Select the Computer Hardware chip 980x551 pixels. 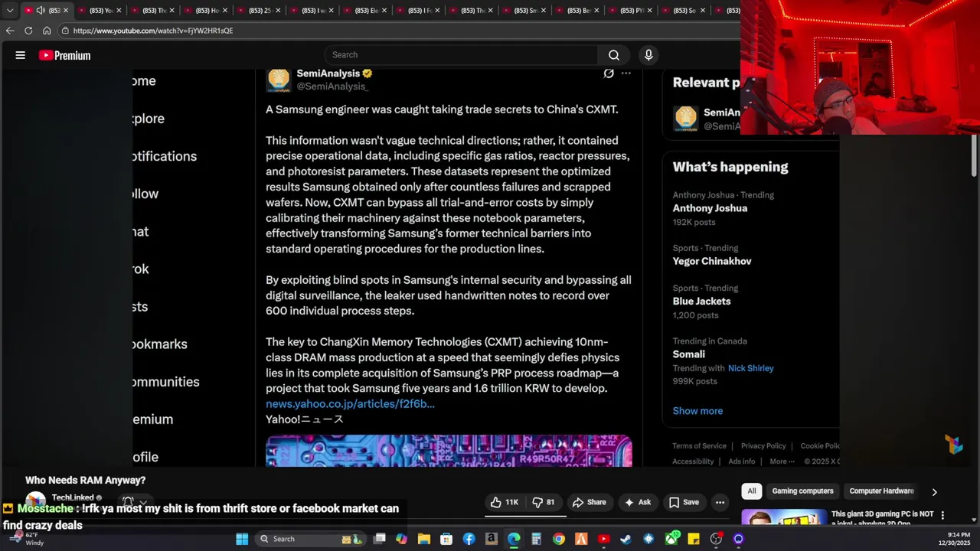tap(881, 491)
